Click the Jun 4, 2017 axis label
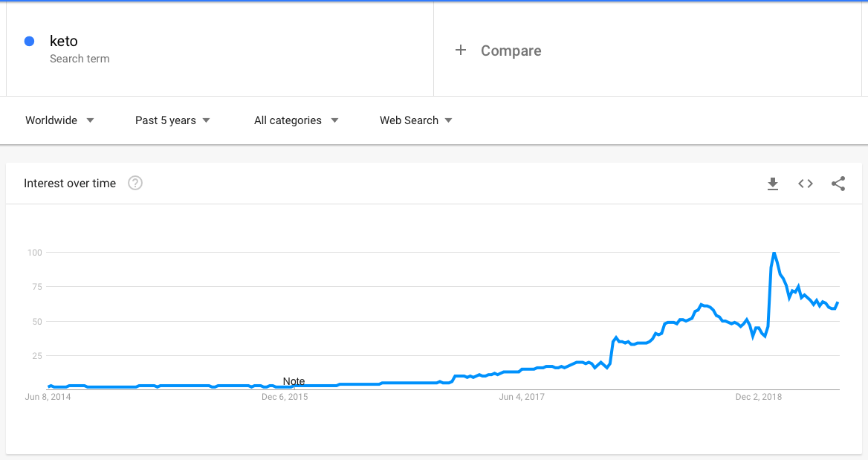The width and height of the screenshot is (868, 460). click(522, 397)
